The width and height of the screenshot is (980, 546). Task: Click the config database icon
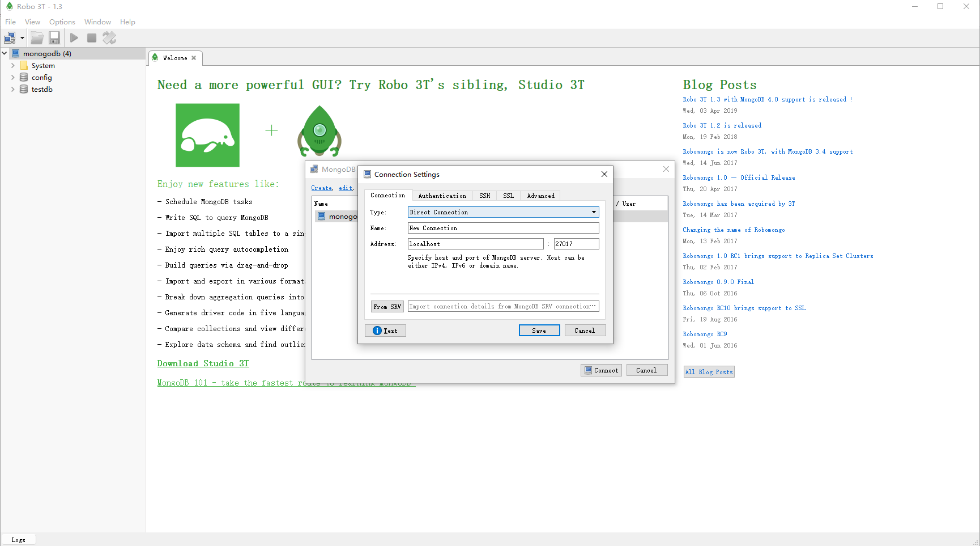pyautogui.click(x=24, y=77)
